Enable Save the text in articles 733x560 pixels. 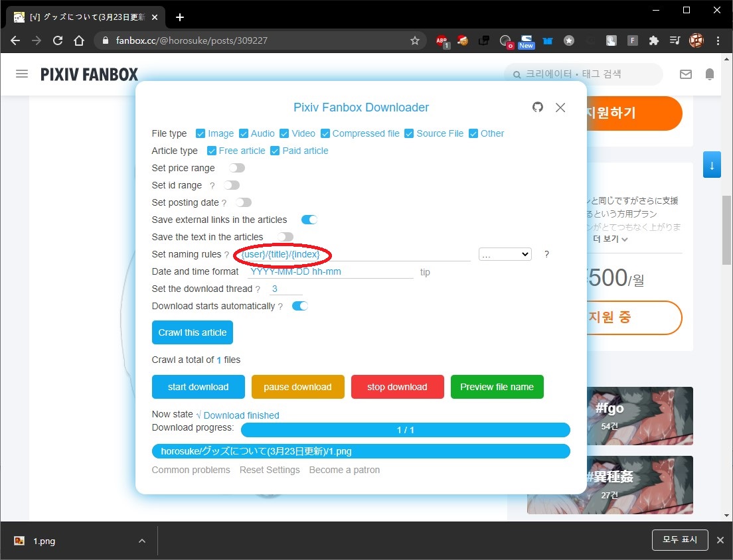[x=285, y=237]
